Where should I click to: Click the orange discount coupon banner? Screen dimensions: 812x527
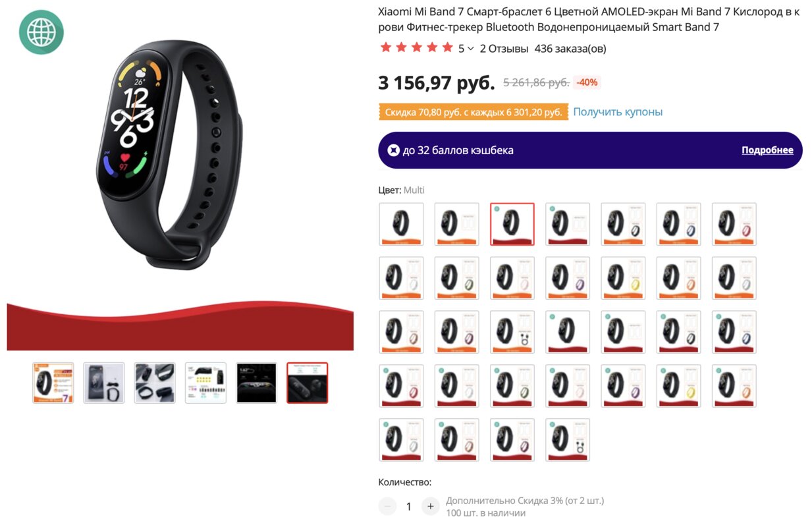coord(473,112)
